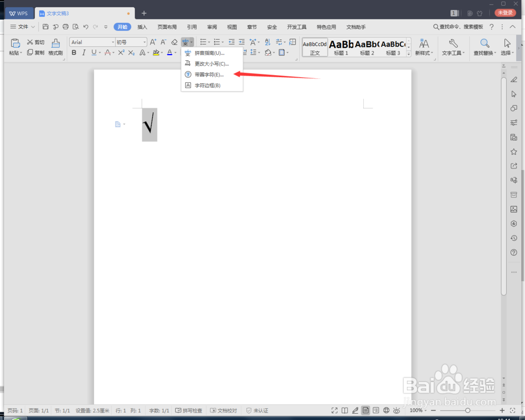This screenshot has width=525, height=420.
Task: Expand the paste options arrow under 粘贴
Action: click(21, 53)
